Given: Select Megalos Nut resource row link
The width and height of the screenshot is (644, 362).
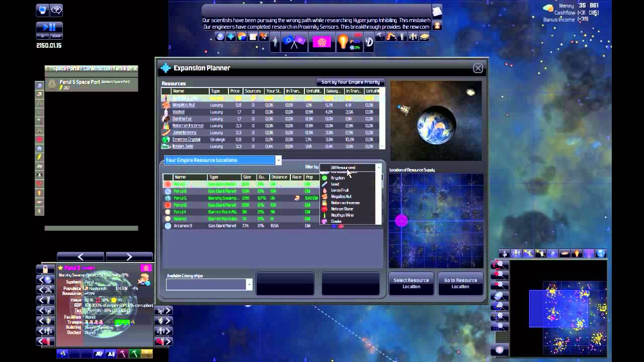Looking at the screenshot, I should [x=184, y=105].
